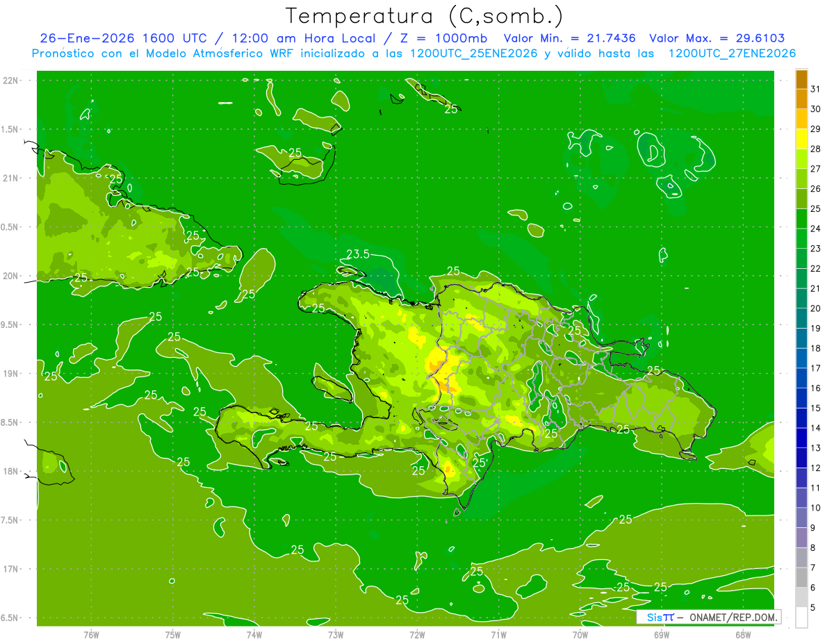834x644 pixels.
Task: Click the '17N' latitude axis label
Action: coord(10,569)
